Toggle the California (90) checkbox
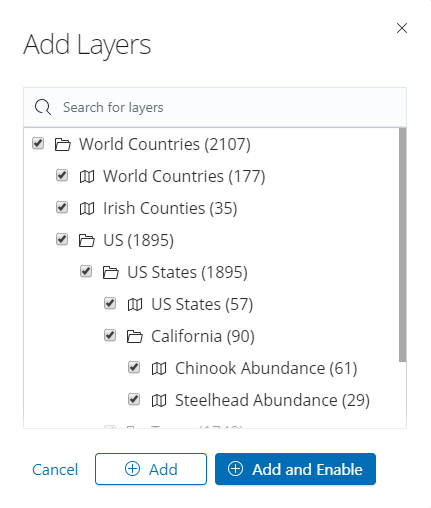 [110, 336]
